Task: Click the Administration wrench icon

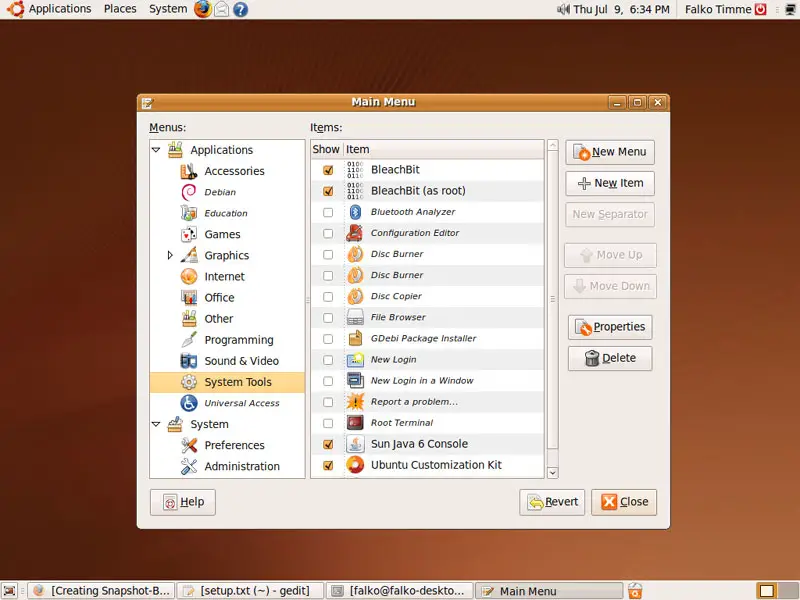Action: point(189,466)
